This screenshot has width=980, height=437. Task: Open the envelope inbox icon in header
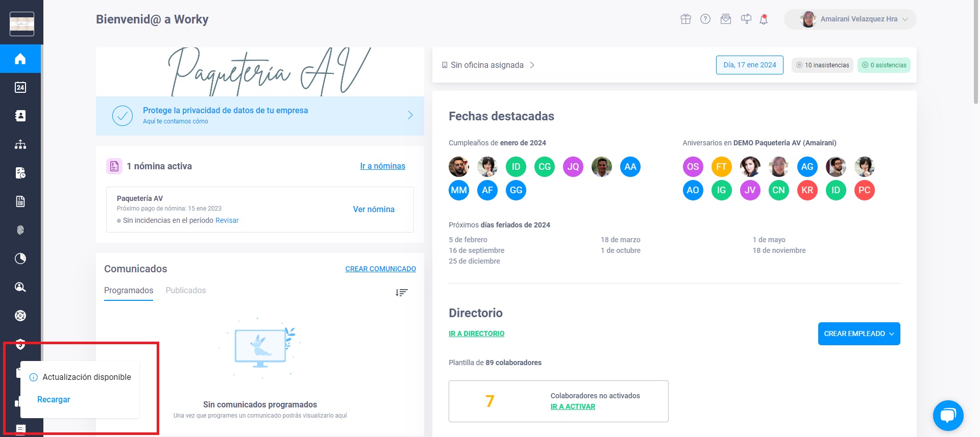click(726, 19)
